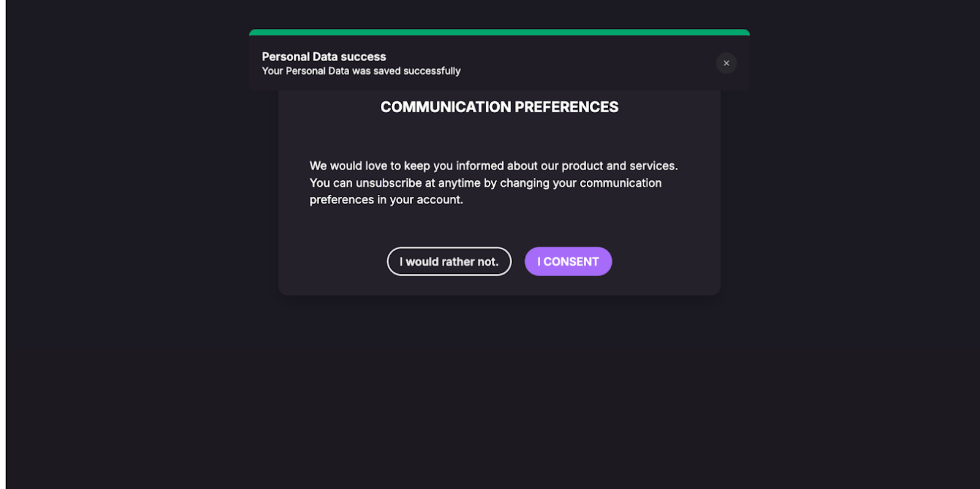Screen dimensions: 980x489
Task: Click the gap between the two consent buttons
Action: point(518,261)
